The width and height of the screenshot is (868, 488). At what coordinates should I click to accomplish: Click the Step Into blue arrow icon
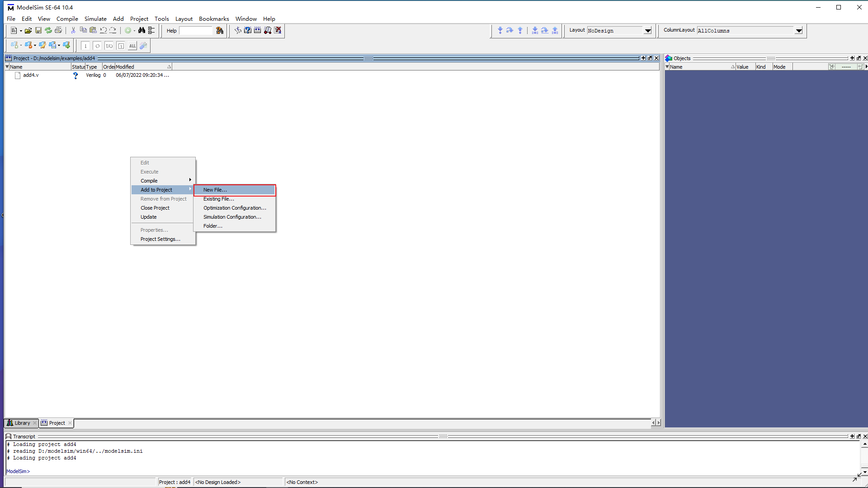tap(500, 30)
